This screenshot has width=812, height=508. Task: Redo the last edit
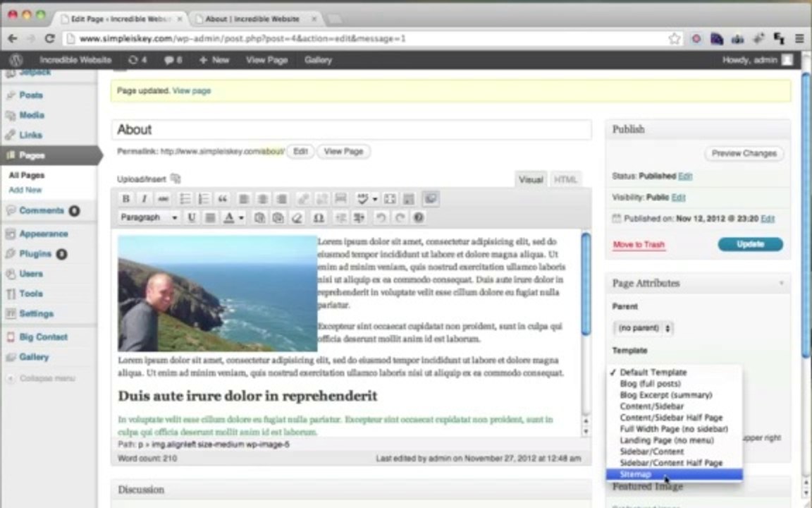tap(399, 217)
